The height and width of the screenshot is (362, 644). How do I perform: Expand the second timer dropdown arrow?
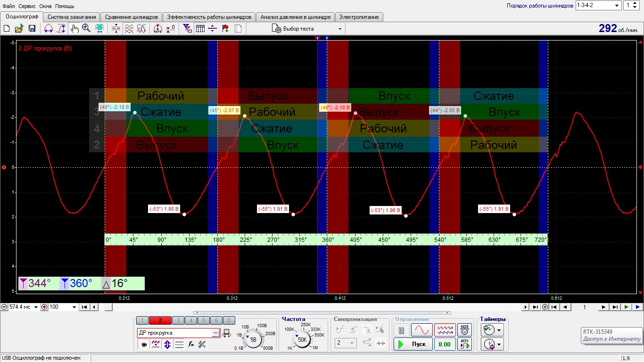pyautogui.click(x=500, y=345)
